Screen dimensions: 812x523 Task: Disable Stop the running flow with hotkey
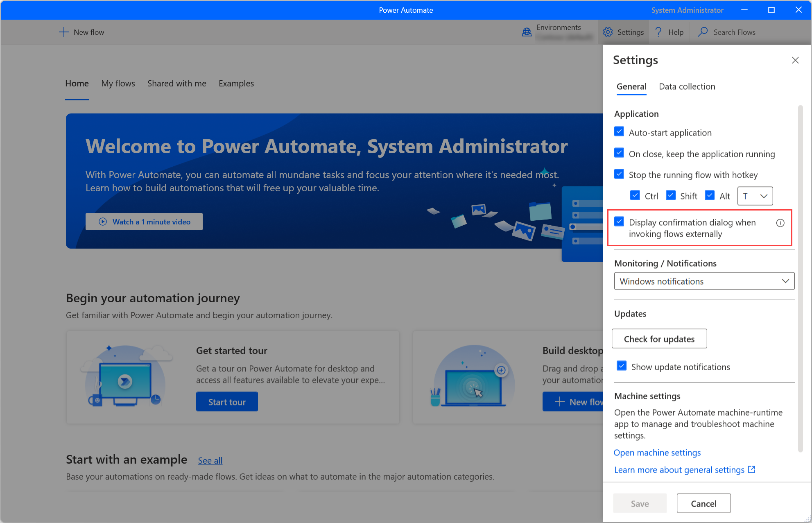point(620,174)
